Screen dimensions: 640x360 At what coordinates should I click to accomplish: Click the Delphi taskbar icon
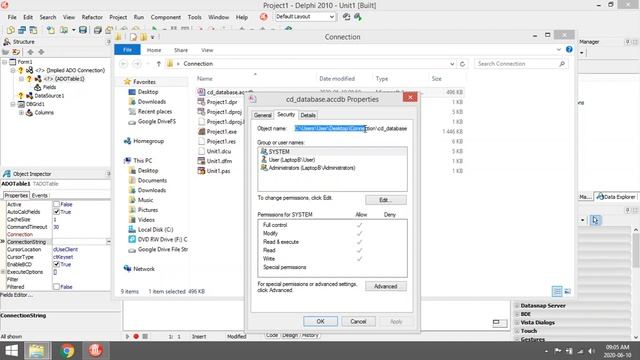pyautogui.click(x=96, y=351)
